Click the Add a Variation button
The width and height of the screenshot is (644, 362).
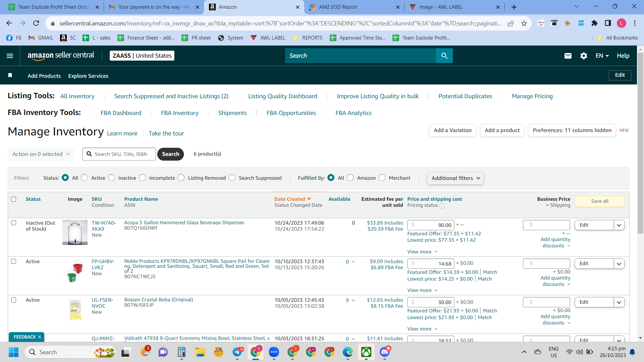[x=452, y=130]
